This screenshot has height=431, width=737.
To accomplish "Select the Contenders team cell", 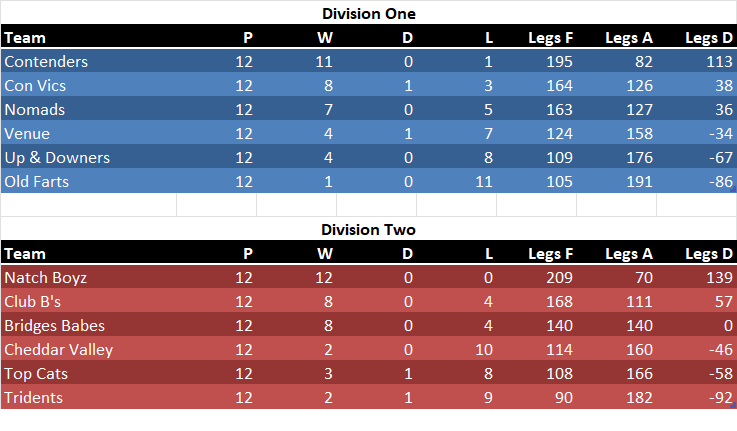I will pyautogui.click(x=46, y=62).
